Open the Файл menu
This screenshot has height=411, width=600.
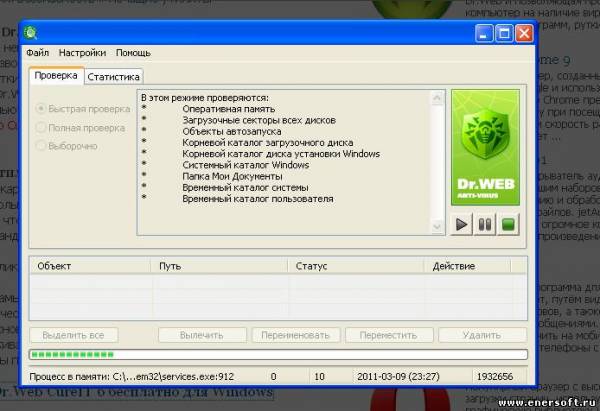[x=38, y=53]
